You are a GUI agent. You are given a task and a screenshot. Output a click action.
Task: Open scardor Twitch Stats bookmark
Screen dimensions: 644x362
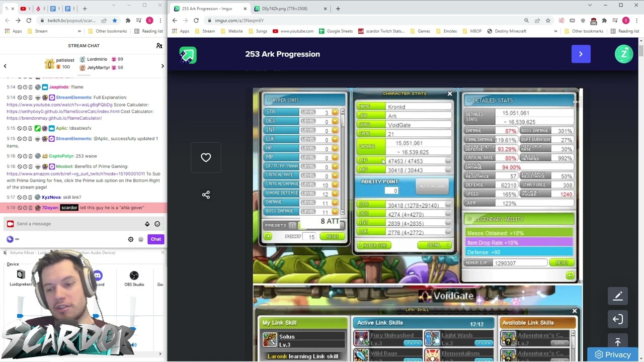(x=381, y=31)
